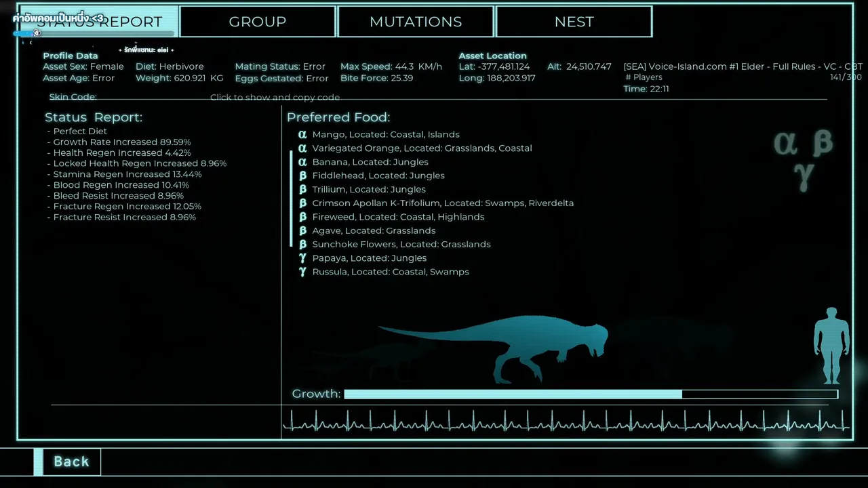The width and height of the screenshot is (868, 488).
Task: Select the STATUS REPORT tab
Action: [99, 22]
